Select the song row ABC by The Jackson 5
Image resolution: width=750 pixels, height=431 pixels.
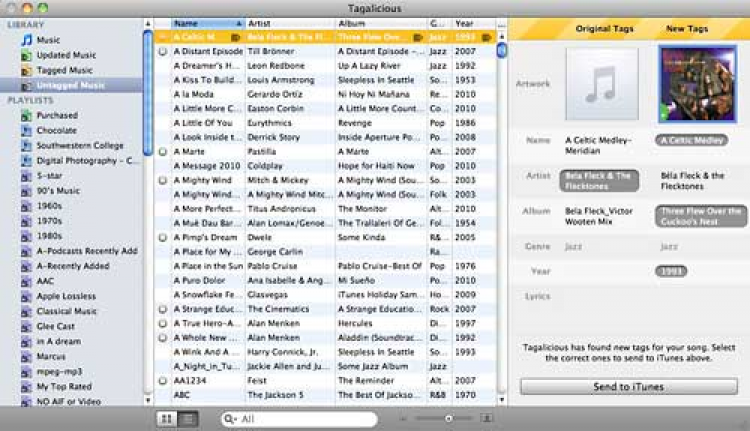click(325, 395)
